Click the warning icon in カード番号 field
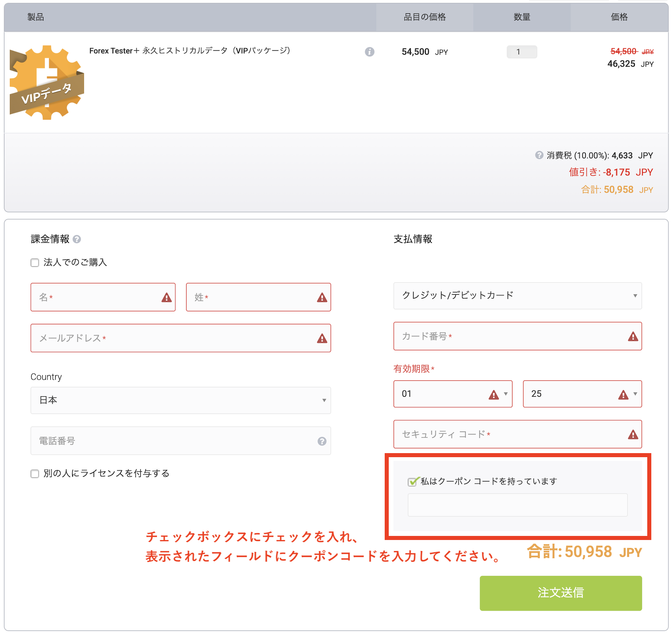This screenshot has width=672, height=635. coord(633,337)
